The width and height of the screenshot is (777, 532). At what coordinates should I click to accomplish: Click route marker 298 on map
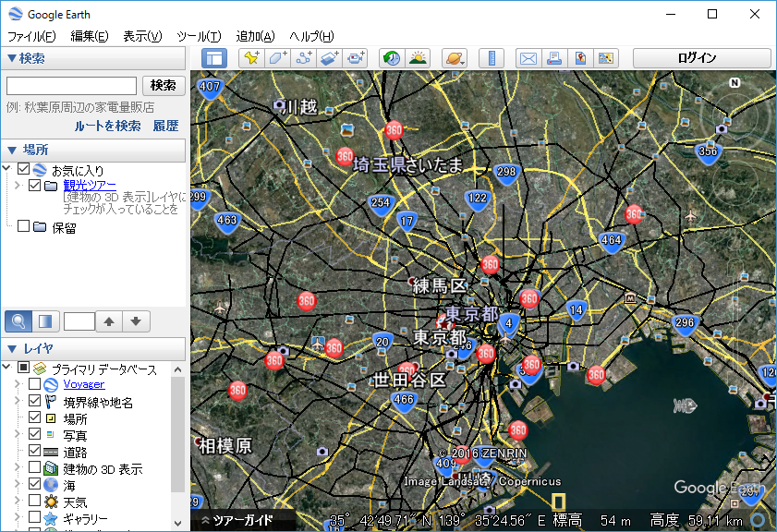pyautogui.click(x=506, y=173)
